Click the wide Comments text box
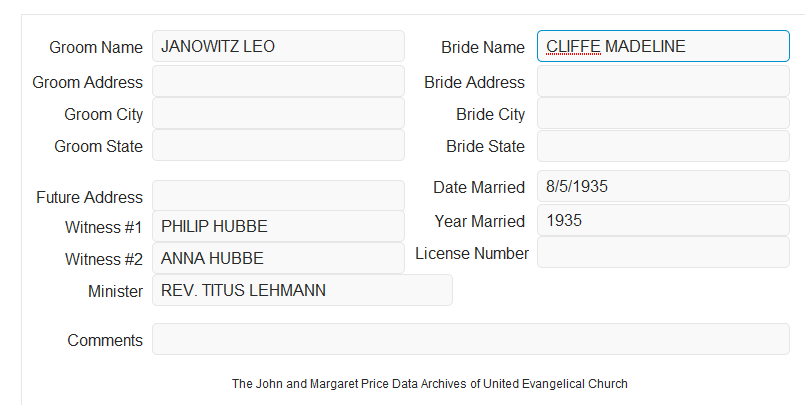805x405 pixels. click(471, 339)
